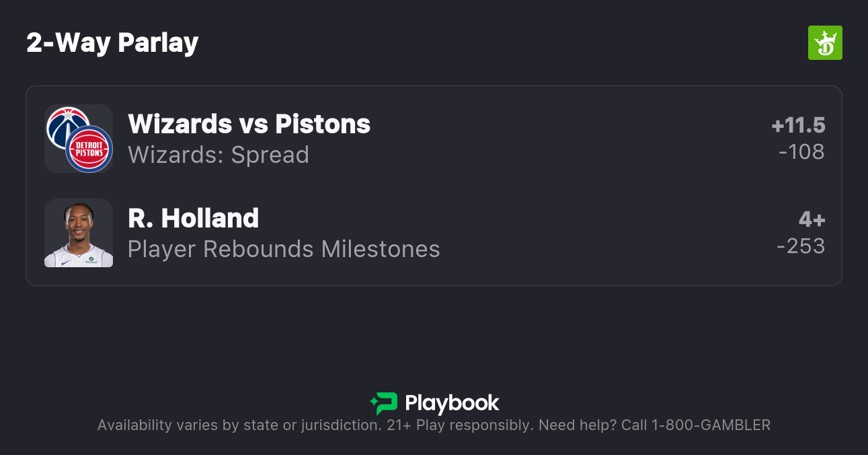Click the Detroit Pistons team logo
Image resolution: width=868 pixels, height=455 pixels.
click(89, 149)
